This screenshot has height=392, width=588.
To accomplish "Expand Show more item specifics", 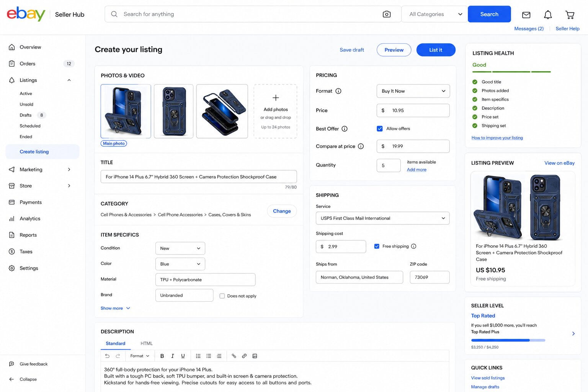I will tap(115, 308).
